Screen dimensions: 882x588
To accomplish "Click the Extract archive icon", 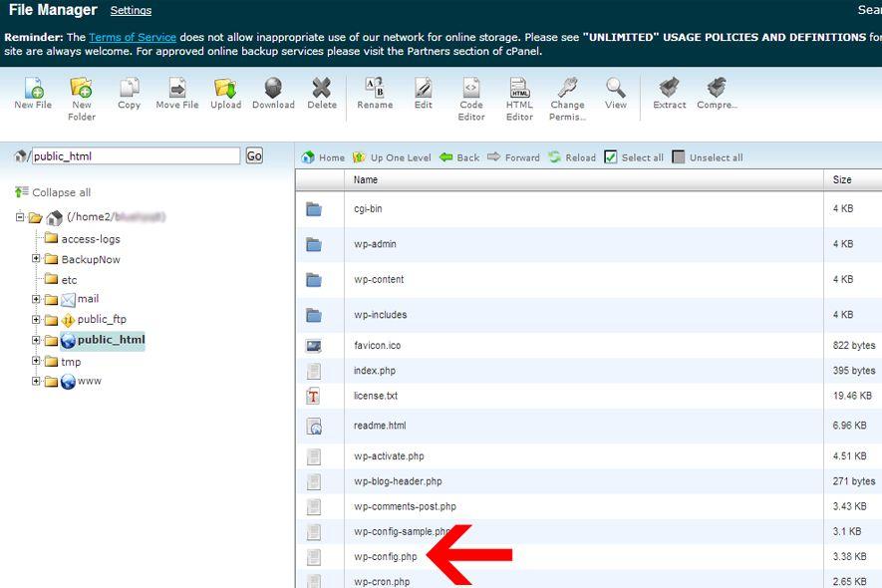I will tap(670, 89).
